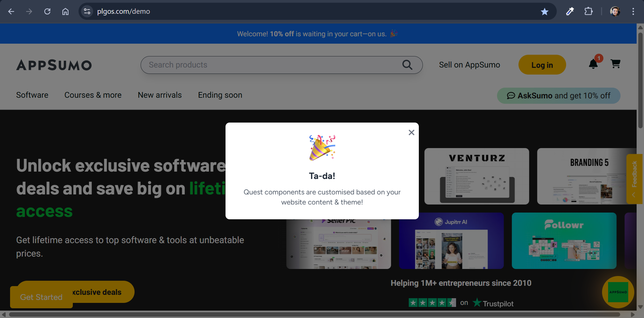Toggle the bookmark star icon
The width and height of the screenshot is (644, 318).
544,12
